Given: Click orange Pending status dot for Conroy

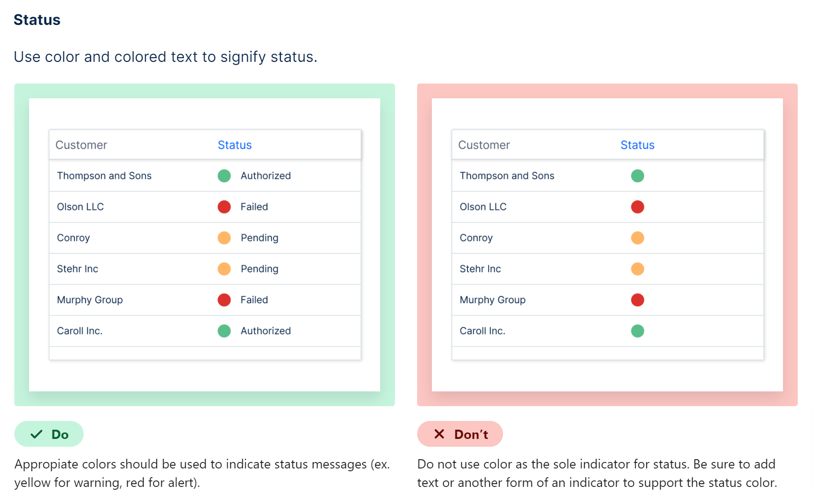Looking at the screenshot, I should [x=224, y=238].
